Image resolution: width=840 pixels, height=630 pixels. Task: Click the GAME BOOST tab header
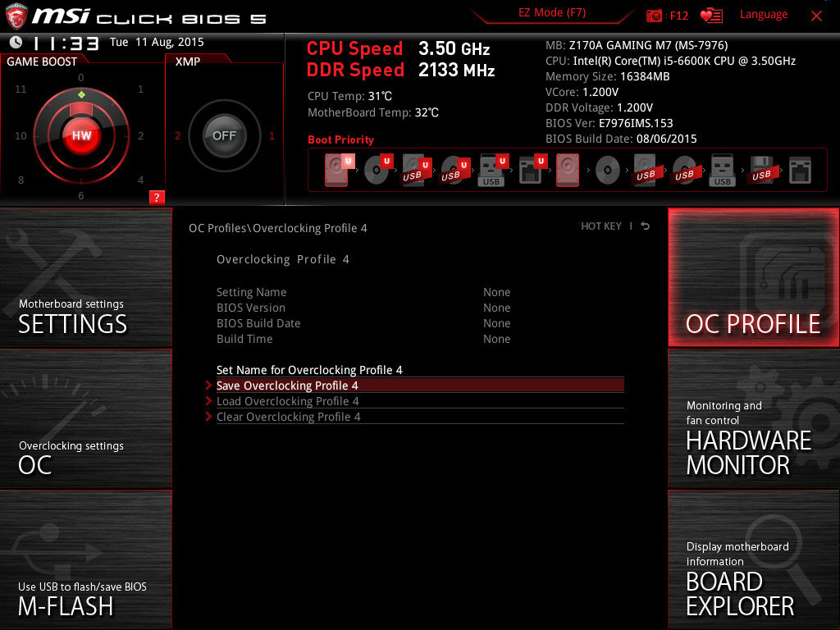(x=42, y=62)
